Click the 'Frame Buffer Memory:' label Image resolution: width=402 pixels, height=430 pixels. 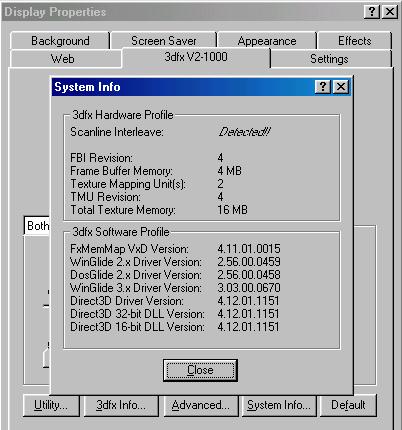click(x=121, y=171)
